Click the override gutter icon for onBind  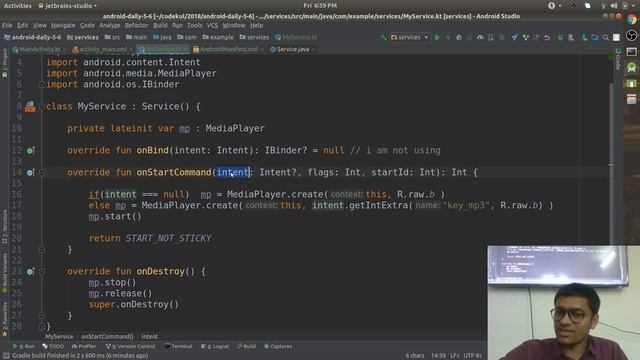point(30,151)
